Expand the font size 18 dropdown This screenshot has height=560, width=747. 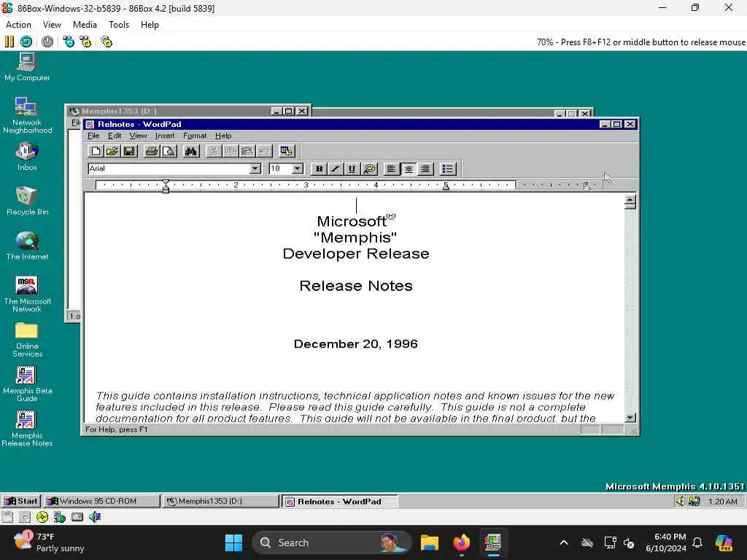tap(298, 168)
